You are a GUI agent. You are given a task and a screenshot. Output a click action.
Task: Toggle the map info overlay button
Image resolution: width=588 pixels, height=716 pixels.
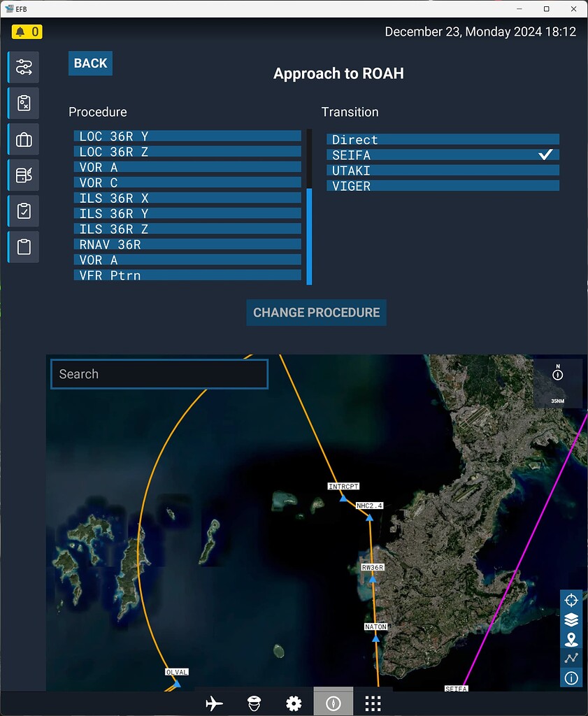(571, 678)
